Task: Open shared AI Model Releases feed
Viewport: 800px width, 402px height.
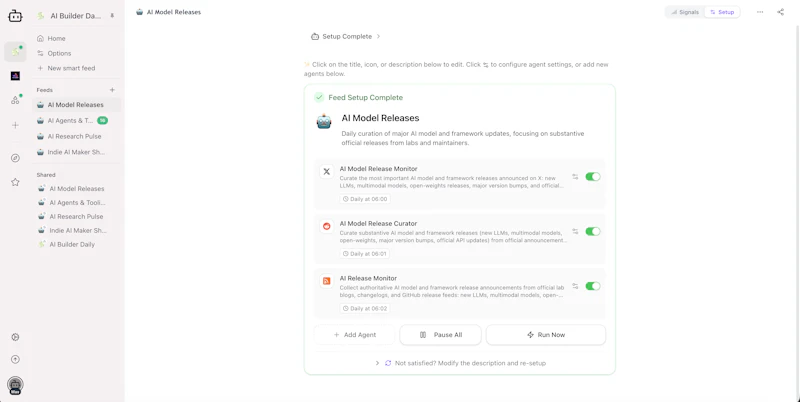Action: tap(77, 189)
